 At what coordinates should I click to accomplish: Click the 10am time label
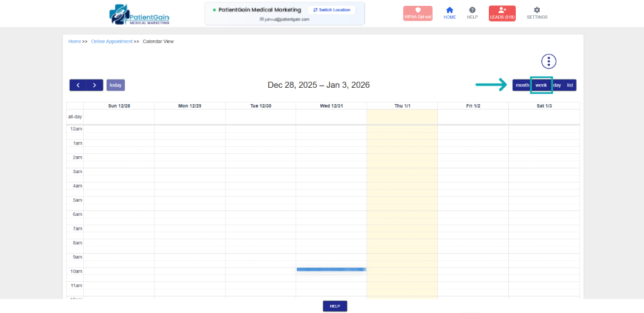click(77, 271)
